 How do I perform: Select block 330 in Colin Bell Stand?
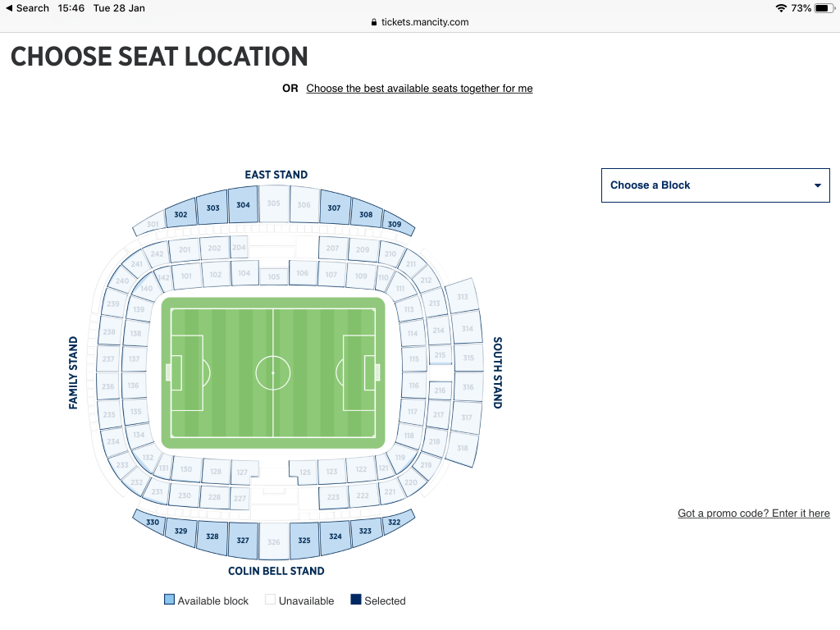pos(152,522)
